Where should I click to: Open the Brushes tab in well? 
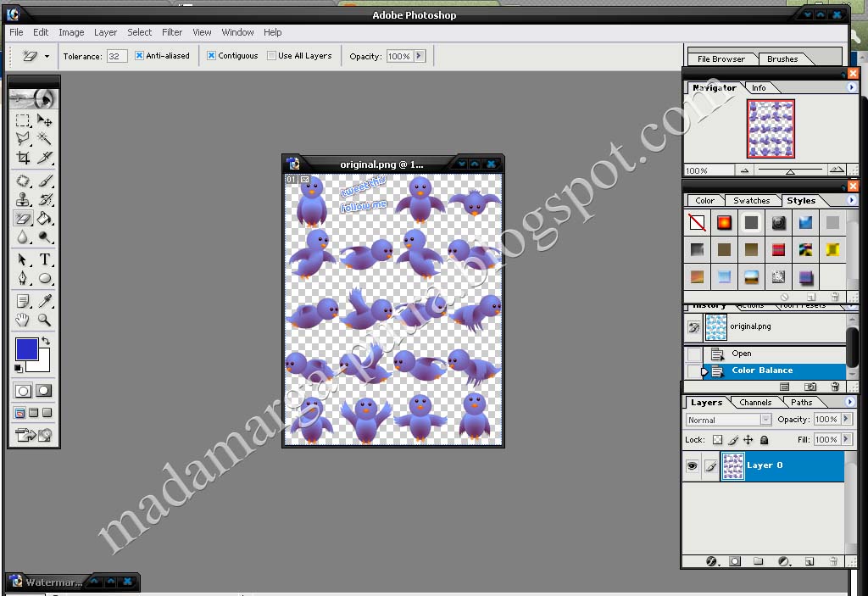click(x=782, y=58)
